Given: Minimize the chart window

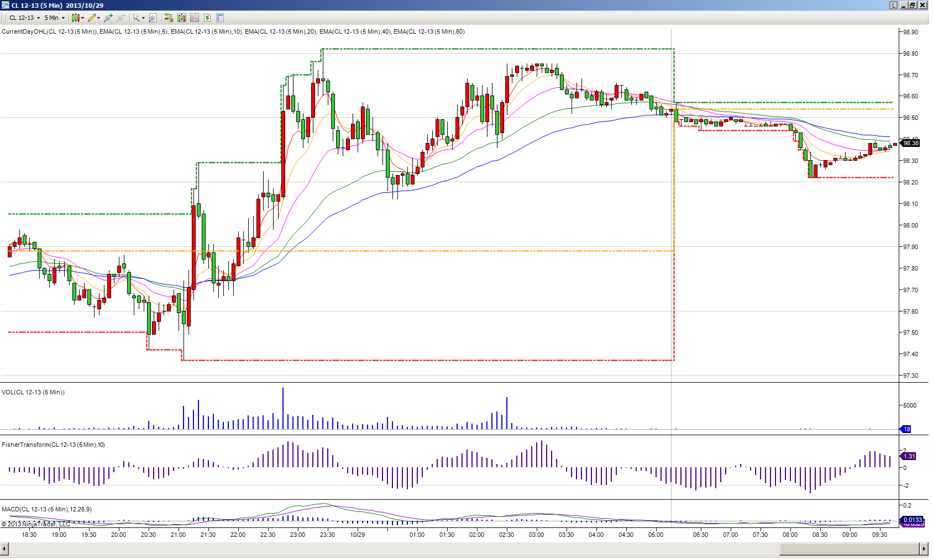Looking at the screenshot, I should coord(904,5).
